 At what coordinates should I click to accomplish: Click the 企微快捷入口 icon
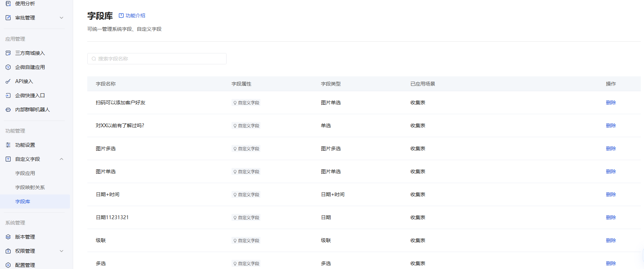click(x=8, y=95)
